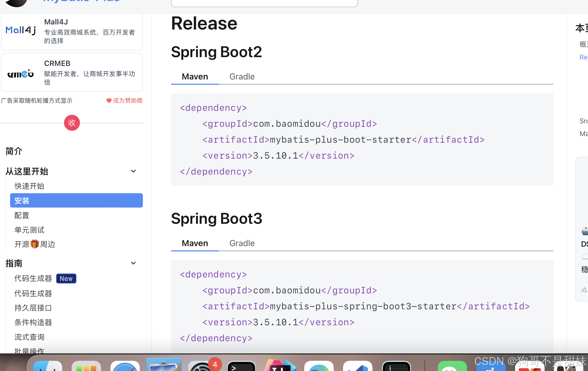Click the heart 成为赞助商 link
Screen dimensions: 588x371
pos(124,100)
